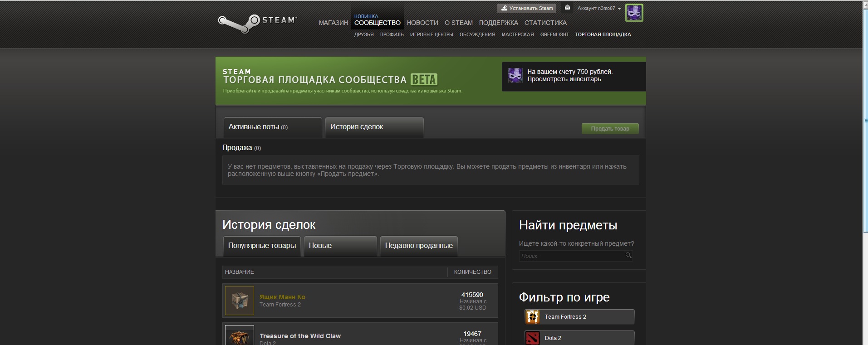Viewport: 868px width, 345px height.
Task: Click the Treasure of the Wild Claw icon
Action: [x=240, y=335]
